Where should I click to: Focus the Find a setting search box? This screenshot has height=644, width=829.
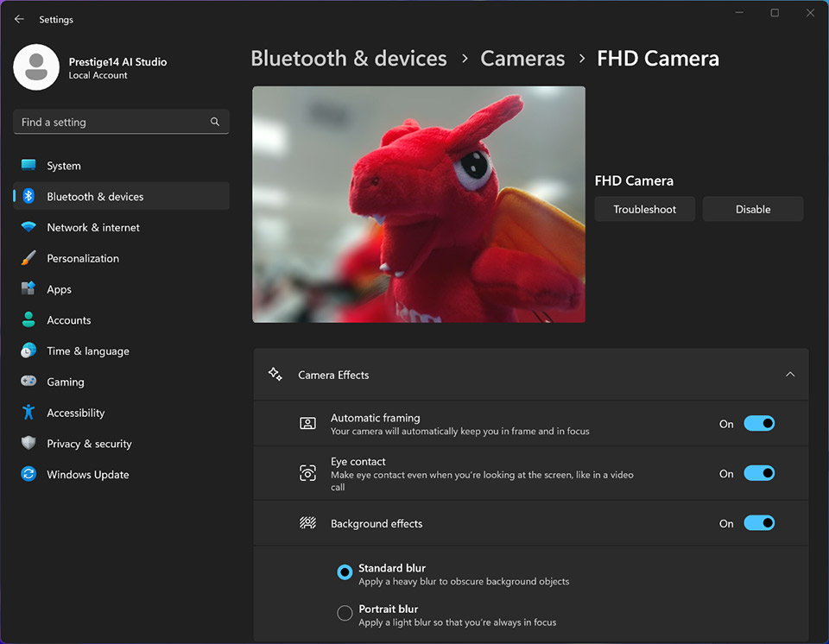pos(111,122)
